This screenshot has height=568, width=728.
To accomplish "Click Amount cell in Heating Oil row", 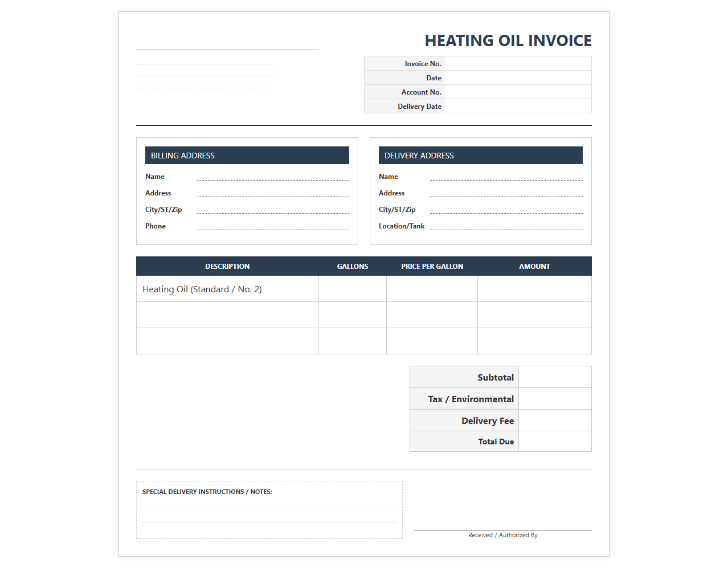I will coord(534,289).
